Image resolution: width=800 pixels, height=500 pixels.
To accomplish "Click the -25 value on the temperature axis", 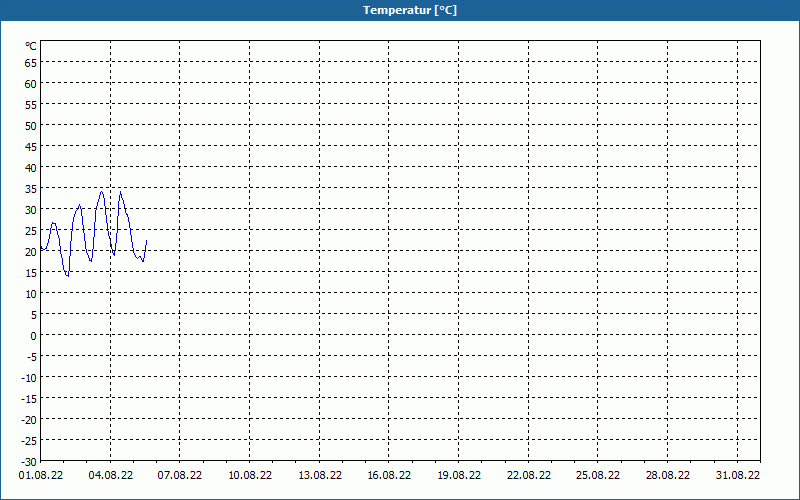I will coord(29,441).
